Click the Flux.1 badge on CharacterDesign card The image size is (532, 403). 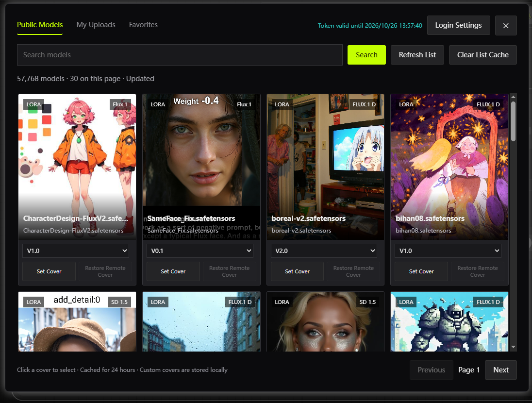(120, 104)
